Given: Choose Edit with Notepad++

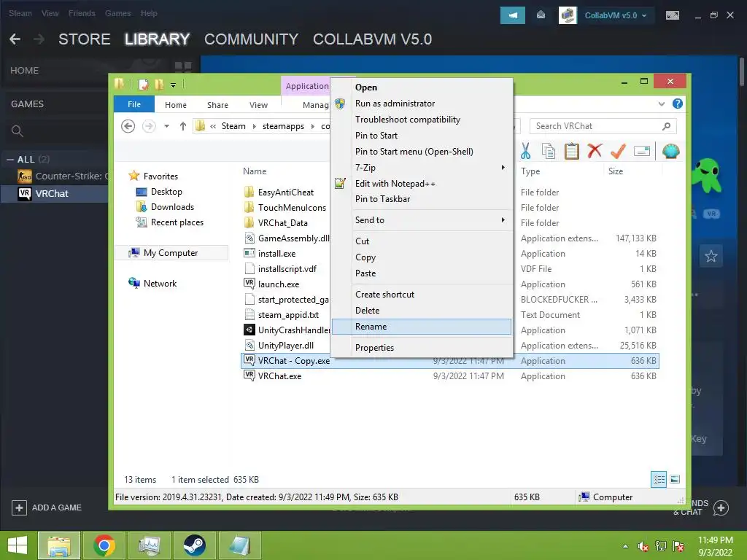Looking at the screenshot, I should (x=422, y=183).
